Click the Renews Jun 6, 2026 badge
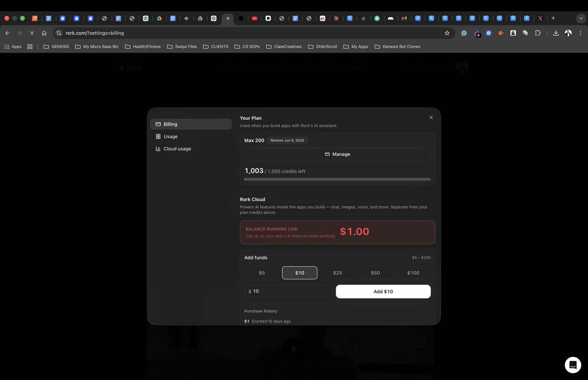Image resolution: width=588 pixels, height=380 pixels. (287, 141)
